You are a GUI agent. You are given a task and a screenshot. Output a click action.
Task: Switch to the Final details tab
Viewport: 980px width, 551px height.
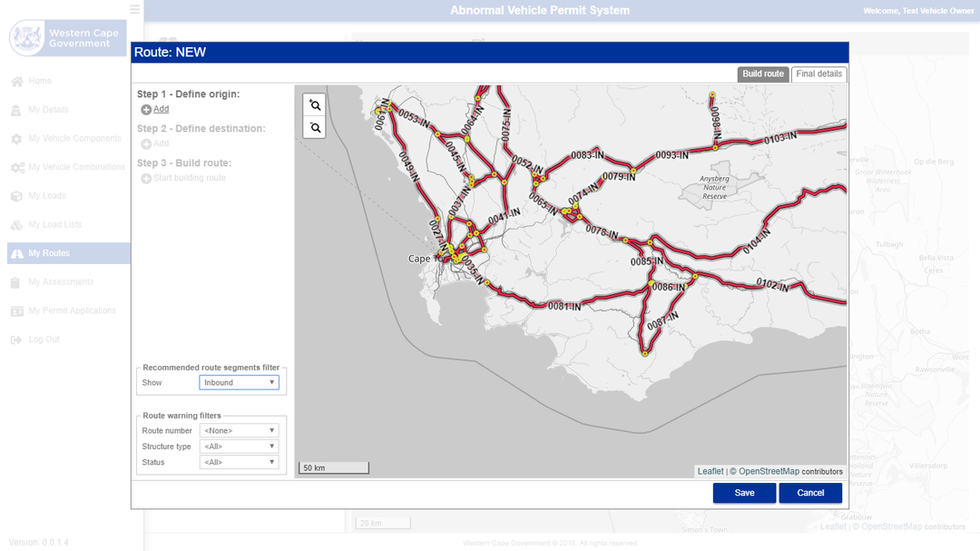pos(818,74)
